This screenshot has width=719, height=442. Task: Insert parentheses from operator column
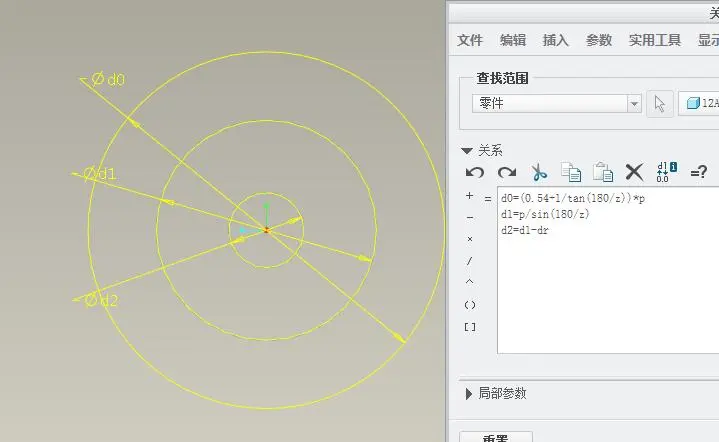click(470, 305)
